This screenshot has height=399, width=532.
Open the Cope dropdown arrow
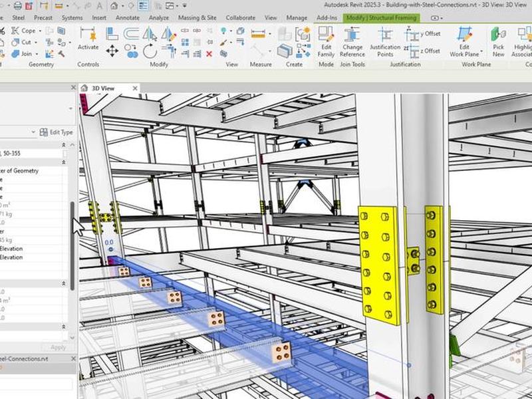tap(40, 31)
